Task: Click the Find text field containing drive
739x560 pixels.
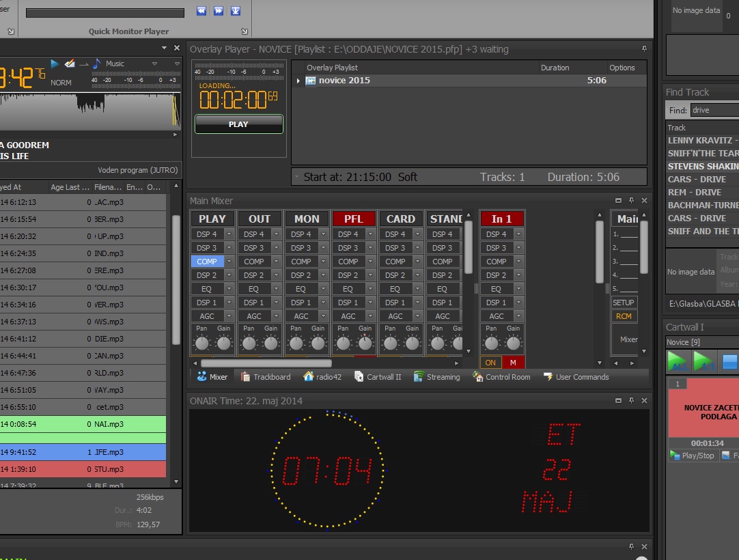Action: click(x=714, y=110)
